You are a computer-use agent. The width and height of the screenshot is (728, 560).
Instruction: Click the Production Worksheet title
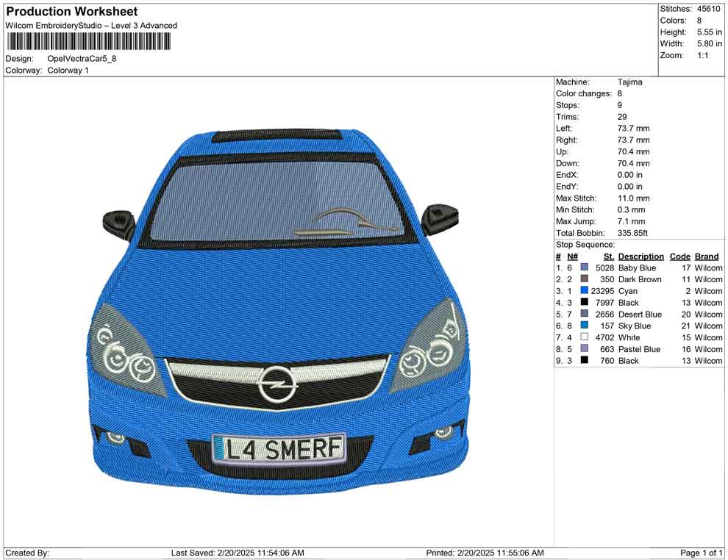point(71,12)
